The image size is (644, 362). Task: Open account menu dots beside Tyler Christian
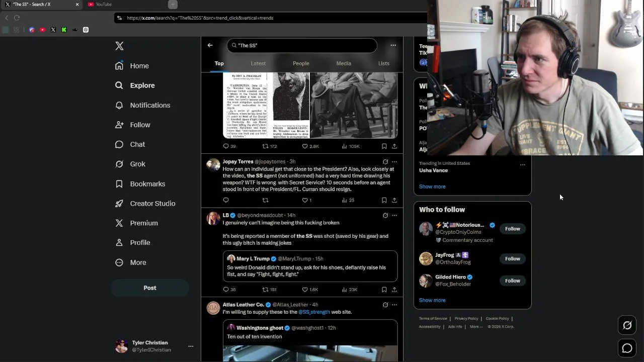191,346
